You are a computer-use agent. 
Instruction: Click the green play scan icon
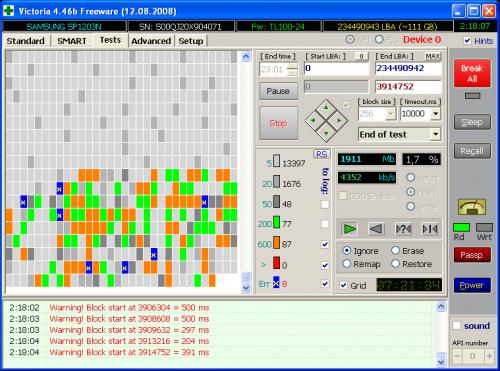[349, 229]
